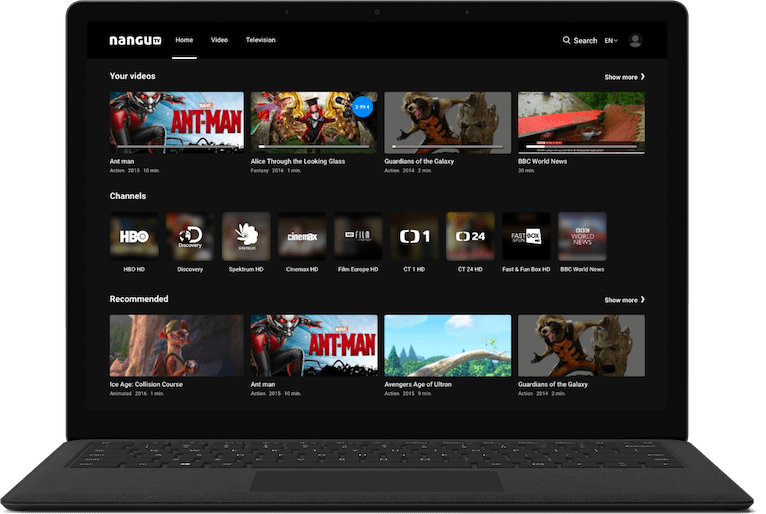Open the user profile avatar
This screenshot has width=766, height=514.
[x=635, y=40]
